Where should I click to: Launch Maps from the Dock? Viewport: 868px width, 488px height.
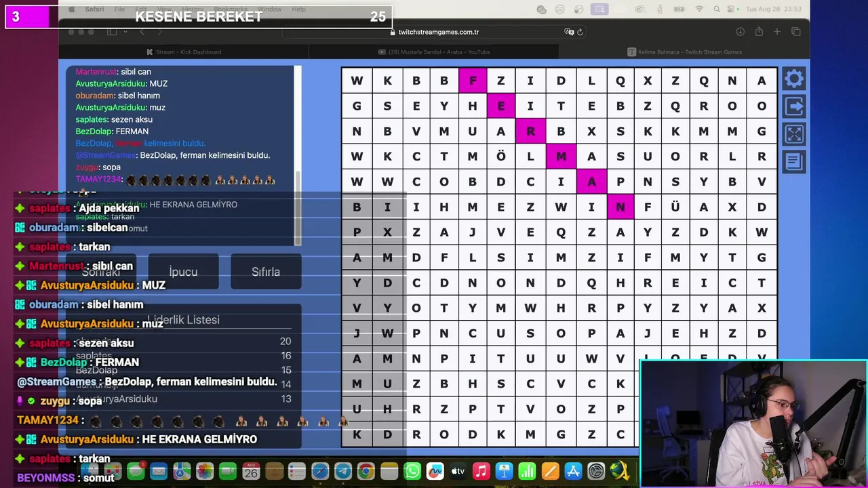click(x=182, y=471)
